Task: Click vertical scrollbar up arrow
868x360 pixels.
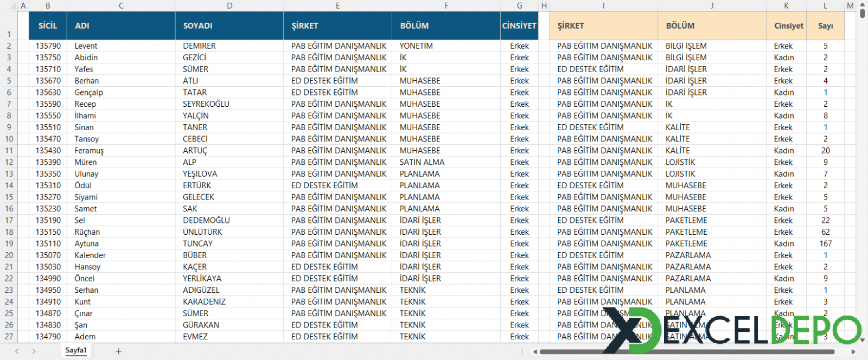Action: [863, 4]
